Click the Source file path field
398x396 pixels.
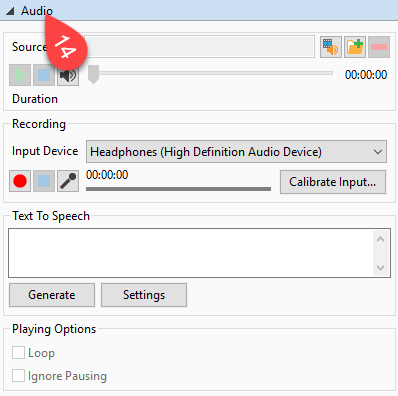point(199,47)
